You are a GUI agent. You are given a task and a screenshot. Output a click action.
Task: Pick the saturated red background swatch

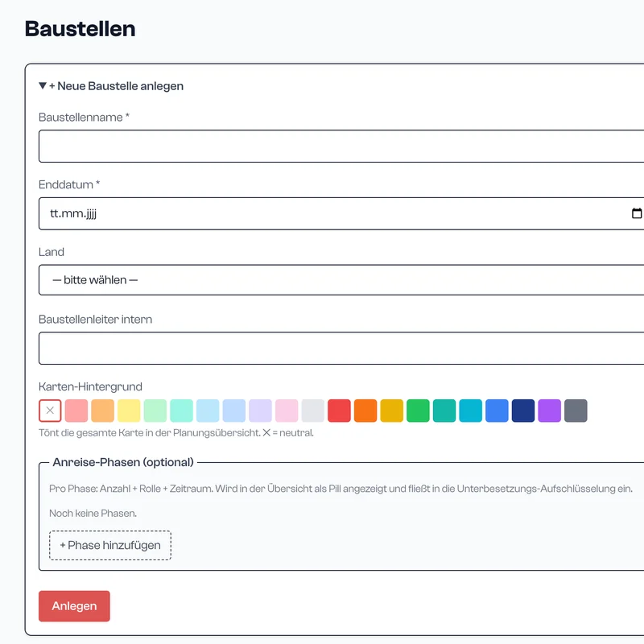coord(339,411)
